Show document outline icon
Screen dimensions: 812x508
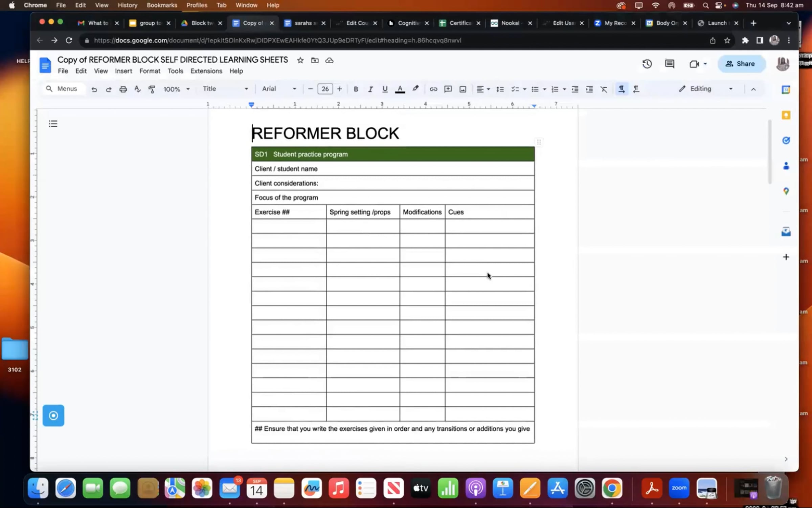coord(53,124)
